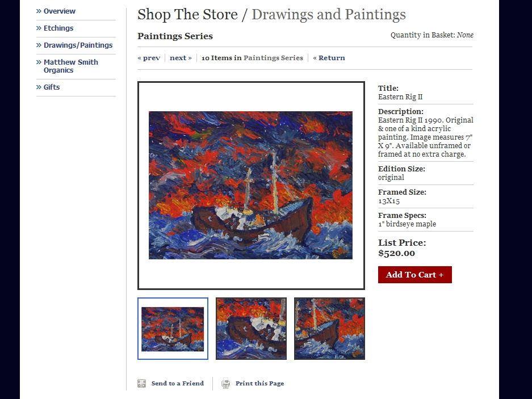The height and width of the screenshot is (399, 532).
Task: Click the chevron icon beside Etchings
Action: tap(39, 28)
